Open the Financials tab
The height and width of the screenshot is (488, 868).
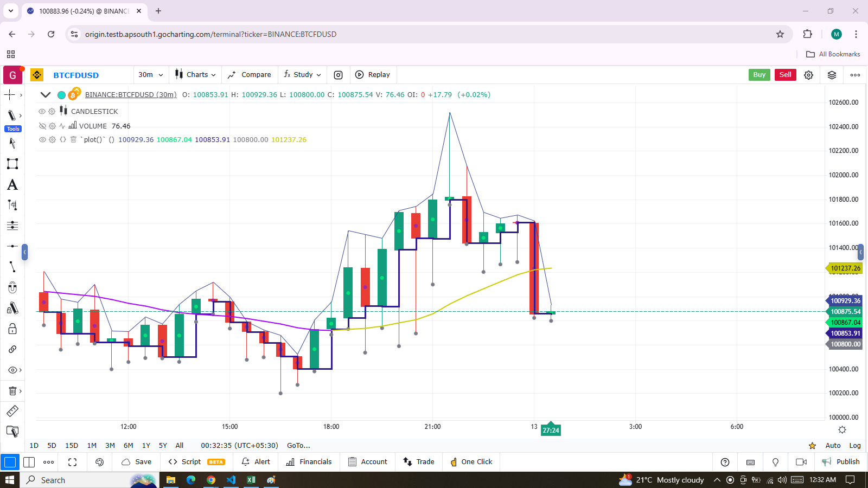(309, 462)
